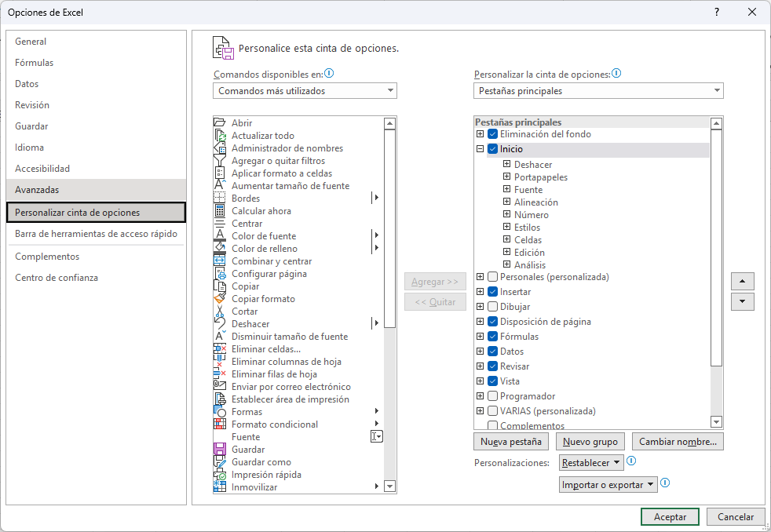
Task: Open the Comandos más utilizados dropdown
Action: pos(305,91)
